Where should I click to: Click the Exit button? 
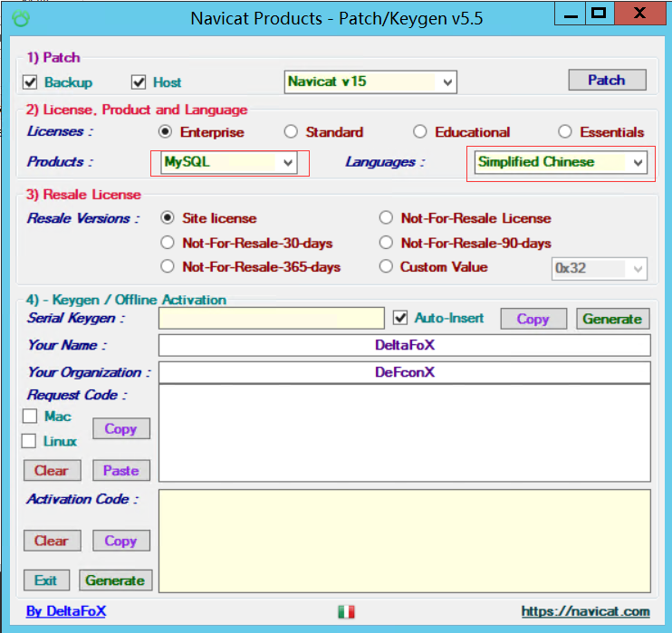(x=46, y=580)
